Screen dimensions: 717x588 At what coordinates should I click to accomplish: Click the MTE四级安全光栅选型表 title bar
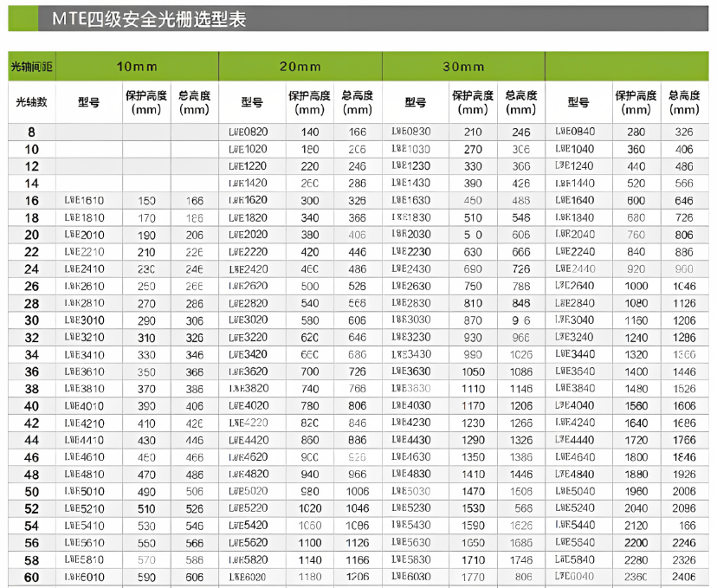[358, 18]
